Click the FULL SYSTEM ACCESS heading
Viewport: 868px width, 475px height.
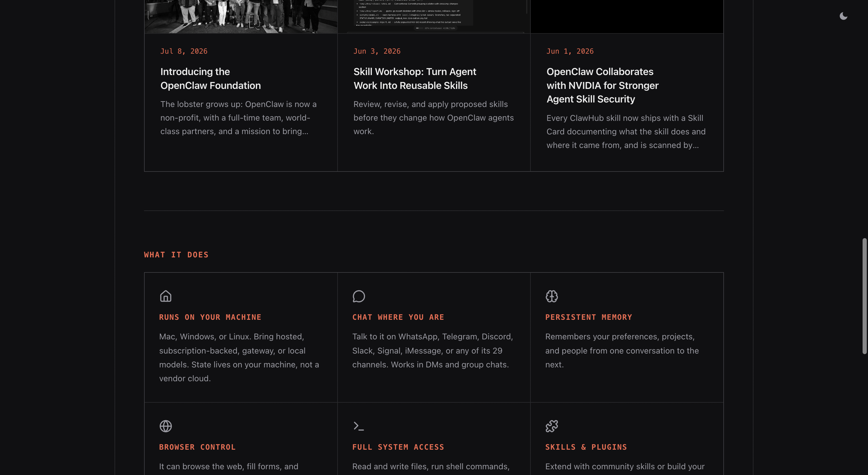(398, 447)
